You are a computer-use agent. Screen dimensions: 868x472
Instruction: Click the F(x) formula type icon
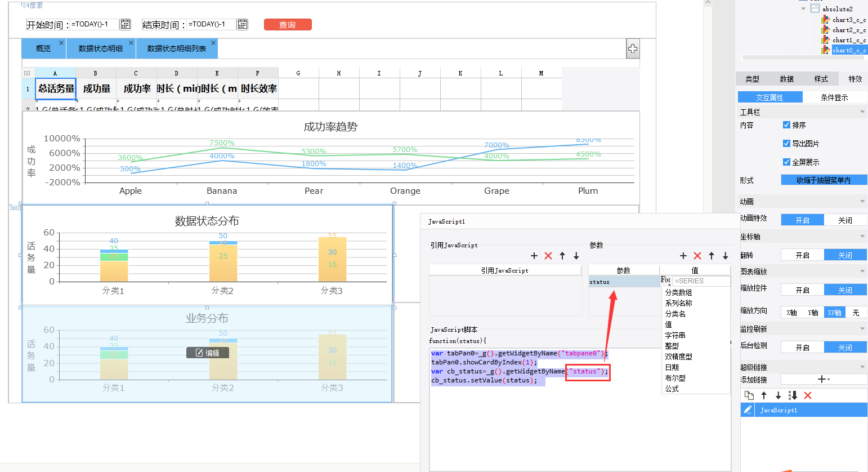(x=666, y=280)
